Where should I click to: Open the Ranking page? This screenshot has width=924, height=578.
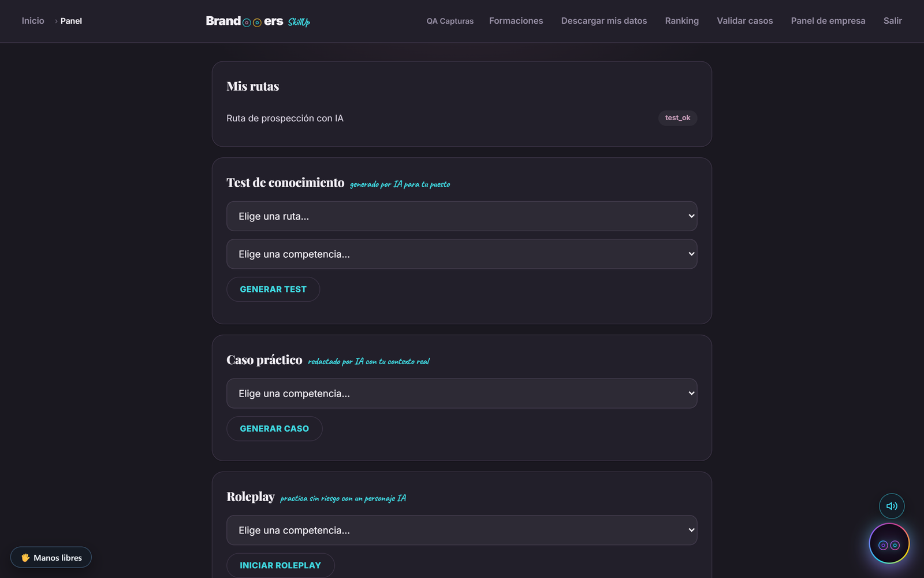[681, 21]
